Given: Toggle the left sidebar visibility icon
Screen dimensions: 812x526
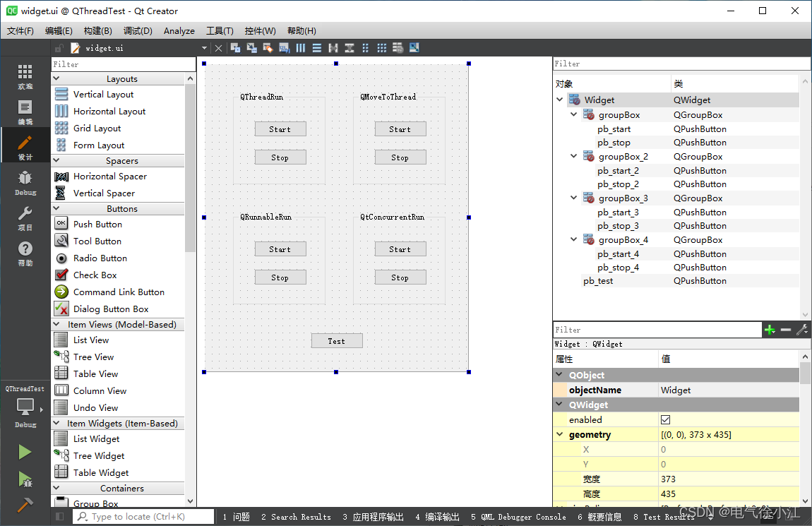Looking at the screenshot, I should (59, 517).
